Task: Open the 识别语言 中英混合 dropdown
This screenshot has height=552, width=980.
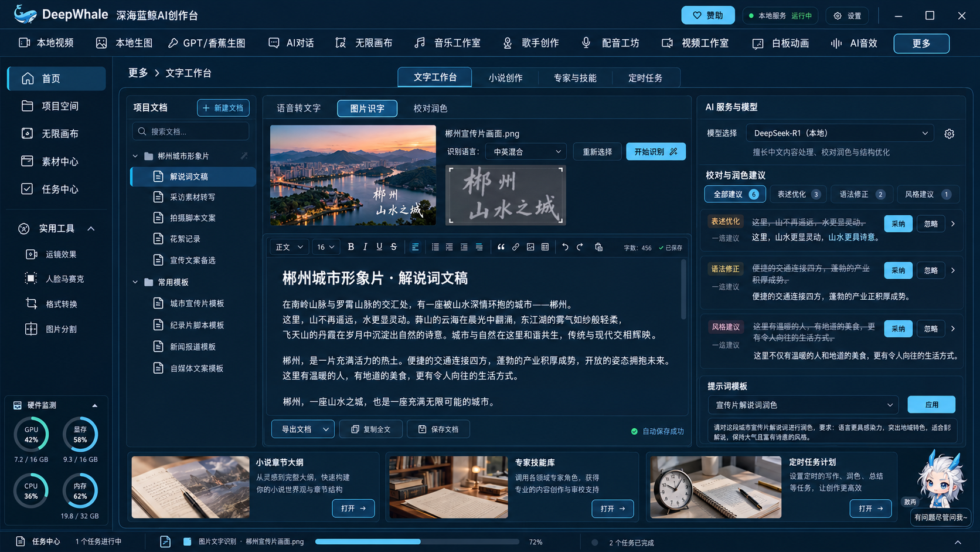Action: click(x=526, y=151)
